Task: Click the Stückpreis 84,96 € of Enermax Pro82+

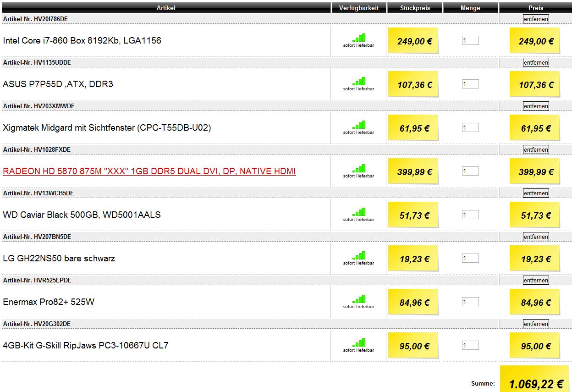Action: [x=414, y=303]
